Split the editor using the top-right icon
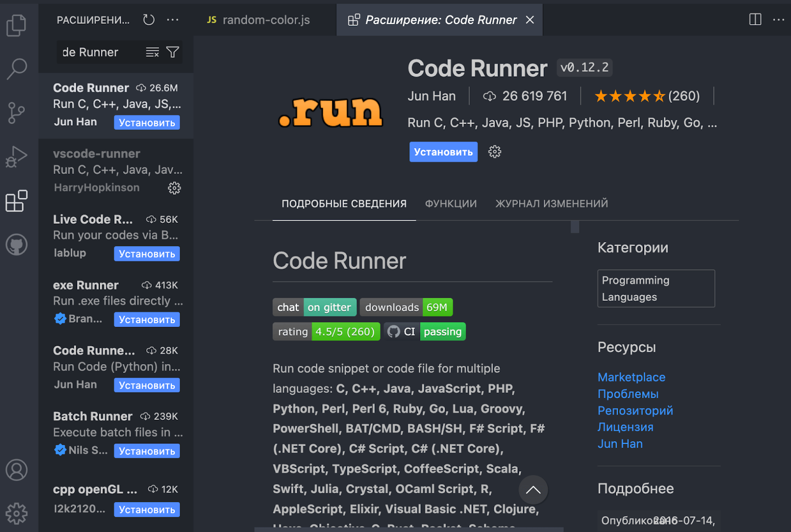 (754, 20)
